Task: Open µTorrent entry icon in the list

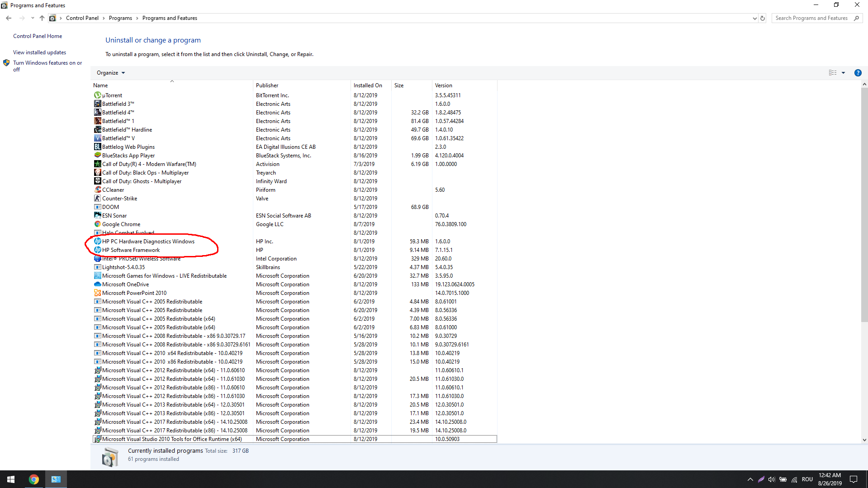Action: click(97, 95)
